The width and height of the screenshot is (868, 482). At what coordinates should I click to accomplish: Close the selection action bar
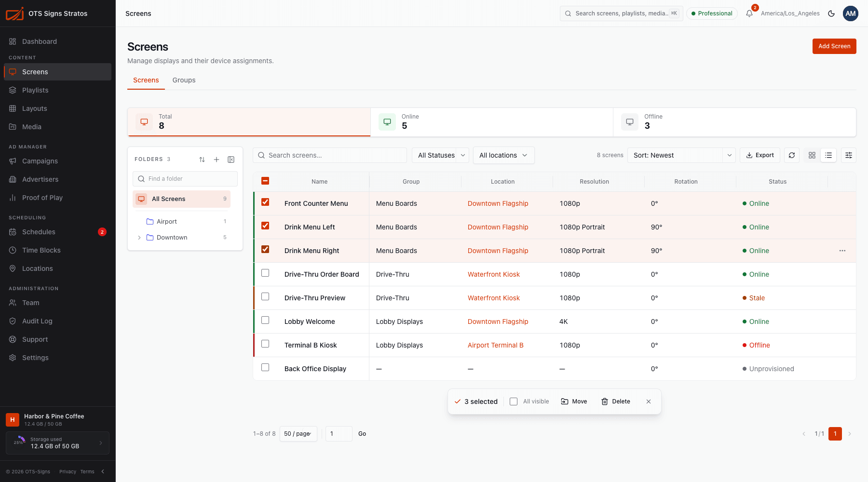tap(649, 402)
